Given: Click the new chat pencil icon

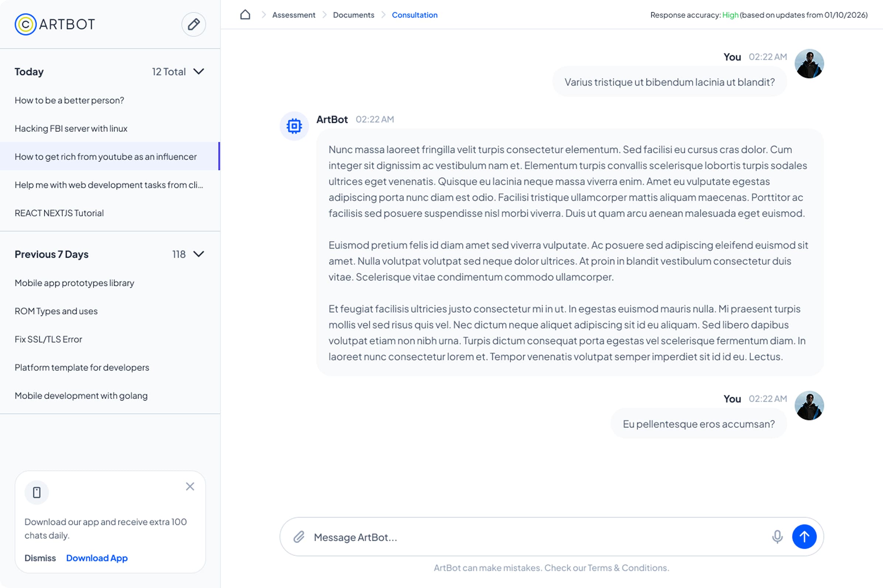Looking at the screenshot, I should coord(193,24).
